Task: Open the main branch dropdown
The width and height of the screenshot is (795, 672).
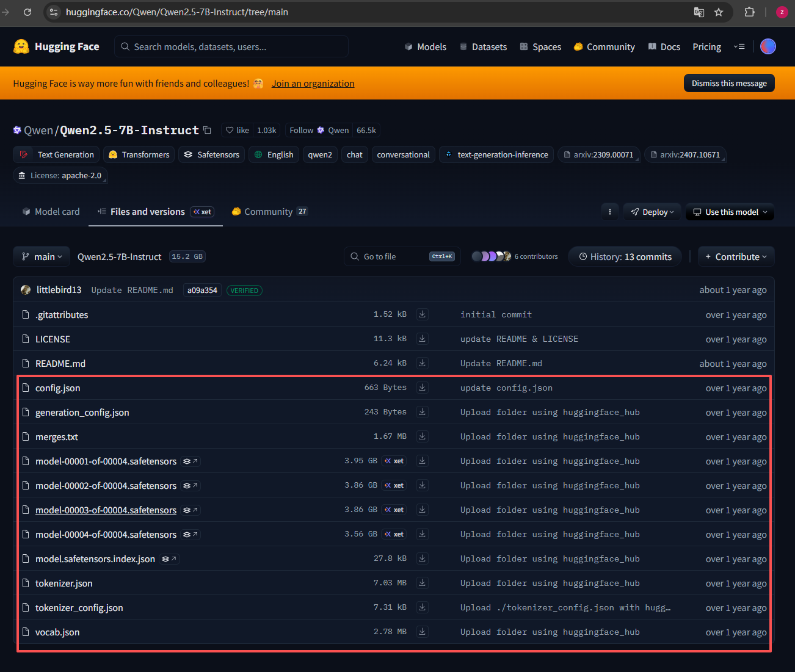Action: click(x=42, y=257)
